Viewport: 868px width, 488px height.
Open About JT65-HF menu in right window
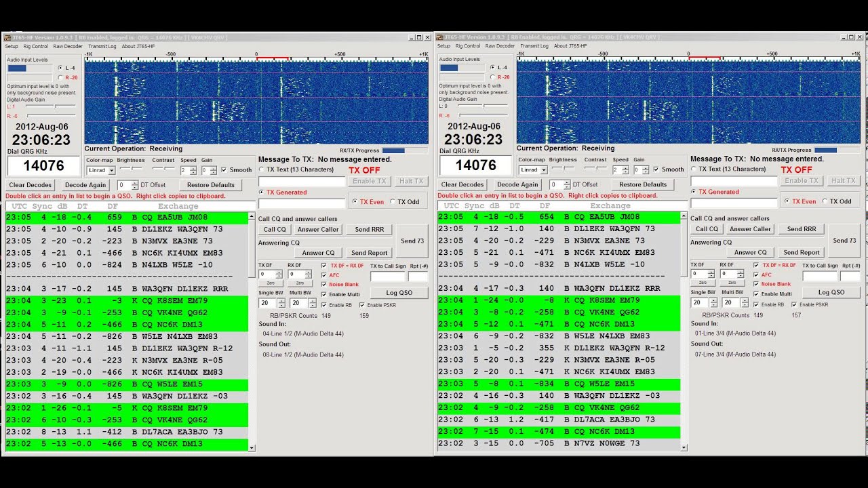point(571,46)
